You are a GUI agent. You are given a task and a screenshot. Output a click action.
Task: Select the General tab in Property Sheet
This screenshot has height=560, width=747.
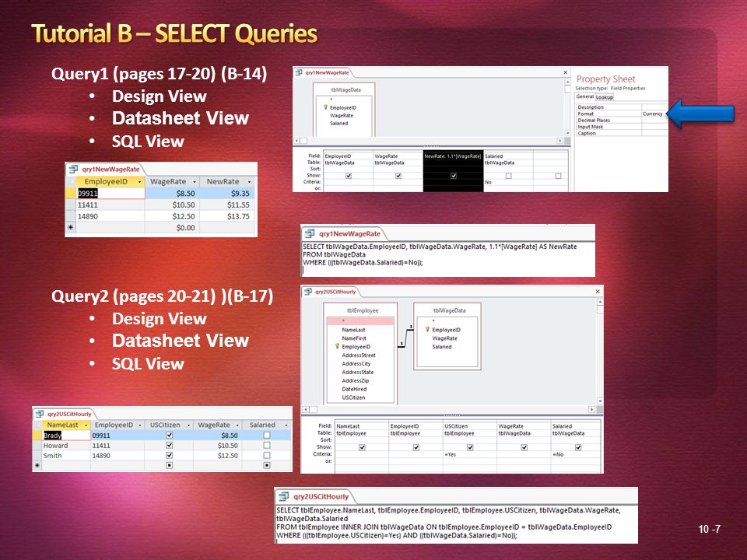tap(584, 96)
